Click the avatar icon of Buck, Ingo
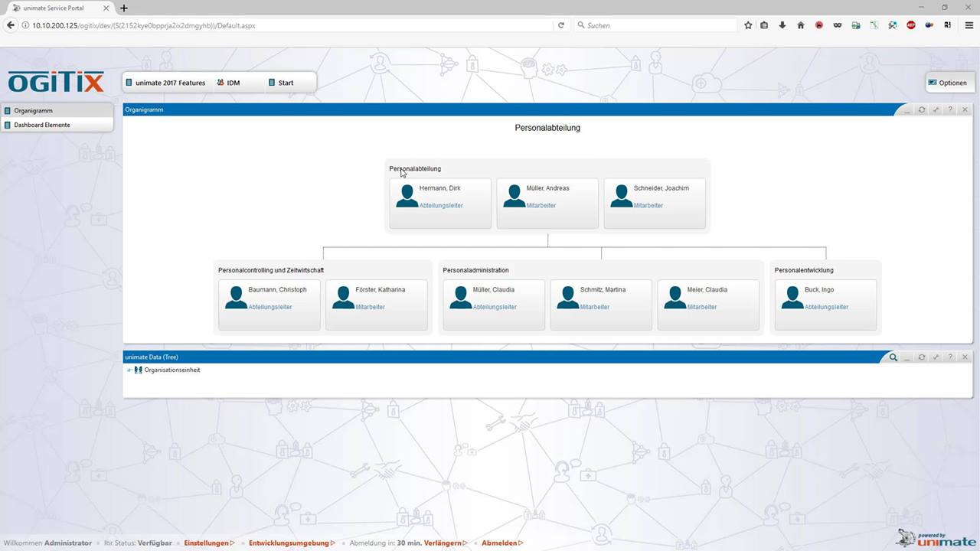Image resolution: width=980 pixels, height=551 pixels. (x=792, y=298)
